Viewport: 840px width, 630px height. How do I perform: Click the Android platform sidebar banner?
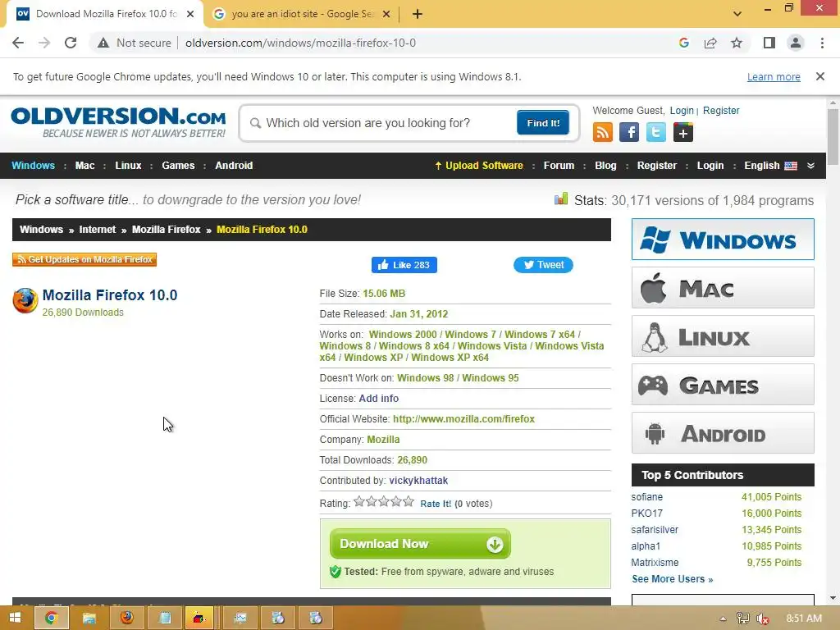[723, 433]
